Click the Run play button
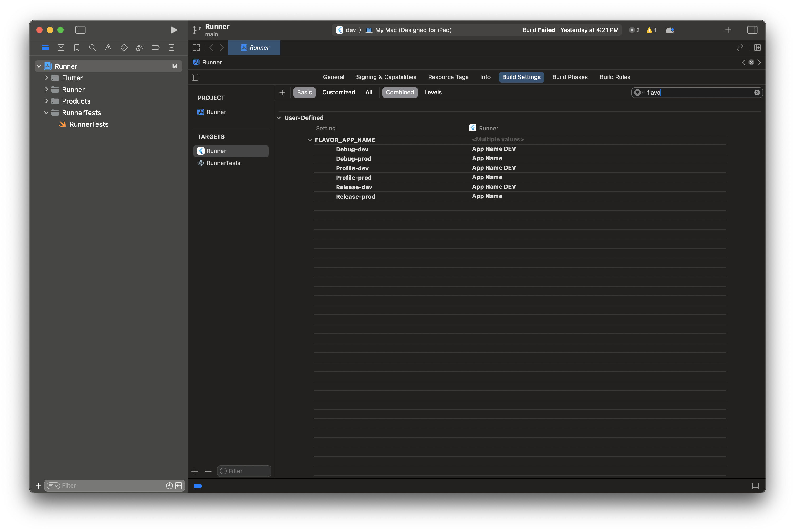The height and width of the screenshot is (532, 795). pyautogui.click(x=174, y=30)
